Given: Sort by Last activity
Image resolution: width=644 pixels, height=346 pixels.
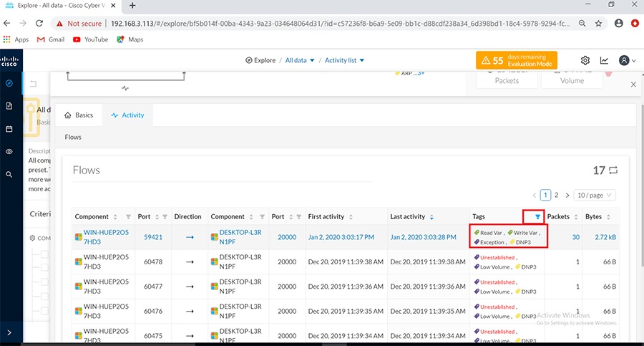Looking at the screenshot, I should [431, 217].
